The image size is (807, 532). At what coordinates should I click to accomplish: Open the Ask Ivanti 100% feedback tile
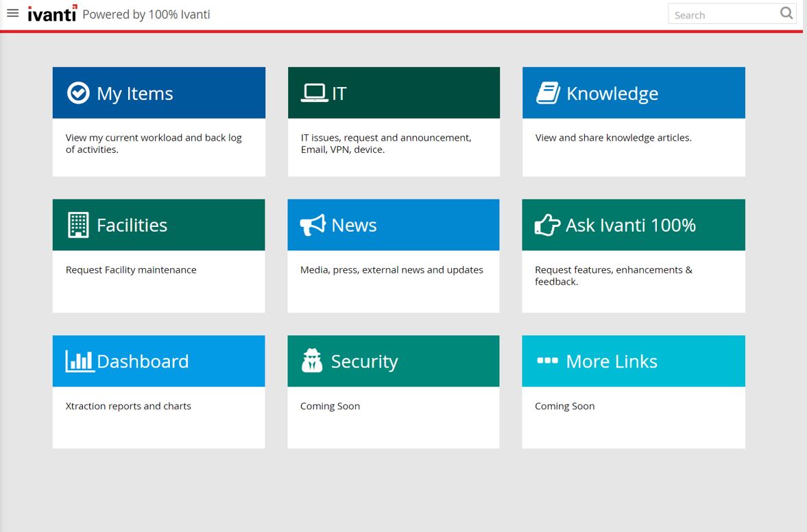pos(633,255)
